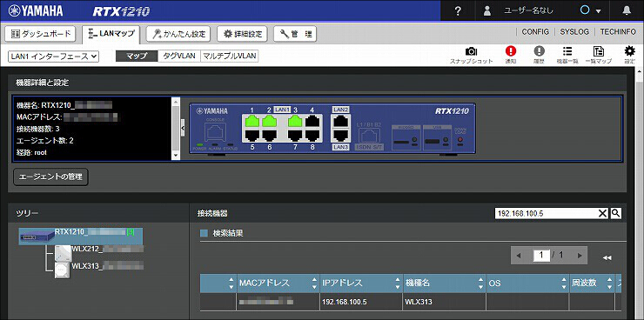The width and height of the screenshot is (644, 320).
Task: Clear the search field with X
Action: (602, 213)
